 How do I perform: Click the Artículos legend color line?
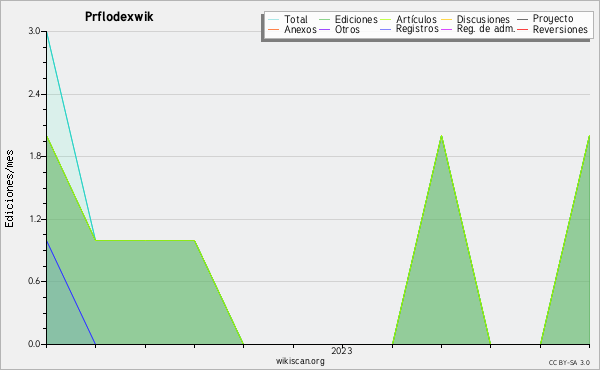click(386, 20)
